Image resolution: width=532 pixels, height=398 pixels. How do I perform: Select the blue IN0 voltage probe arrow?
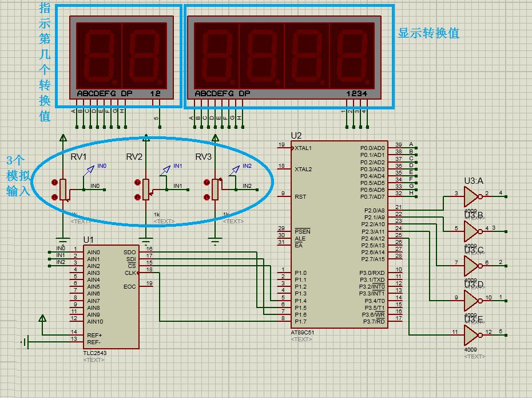point(89,171)
